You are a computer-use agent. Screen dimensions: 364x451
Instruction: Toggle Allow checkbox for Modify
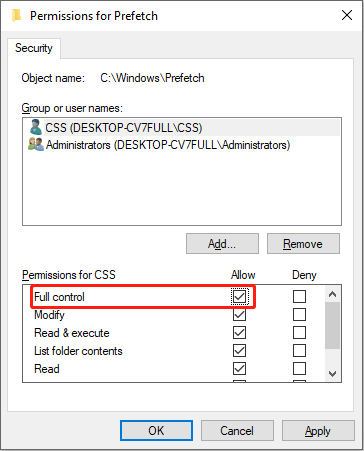click(x=239, y=314)
